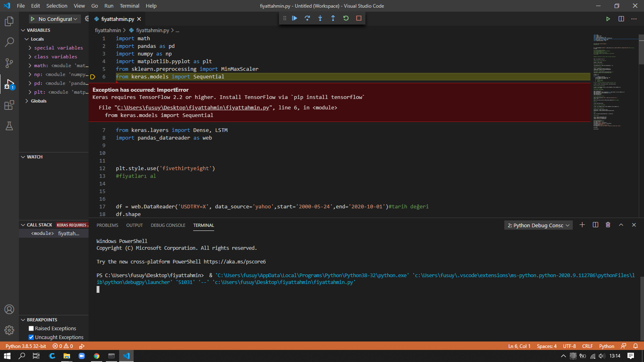
Task: Open the No Configurations debug dropdown
Action: click(58, 19)
